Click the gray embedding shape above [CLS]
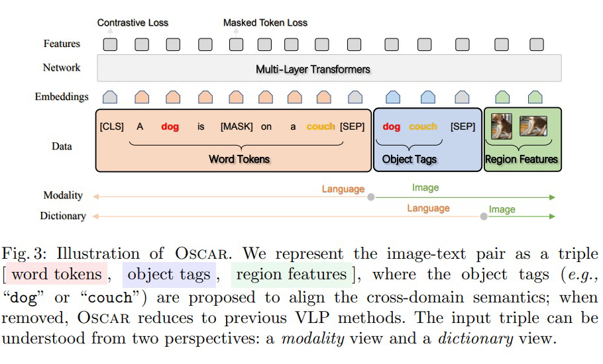The width and height of the screenshot is (603, 364). click(x=110, y=97)
